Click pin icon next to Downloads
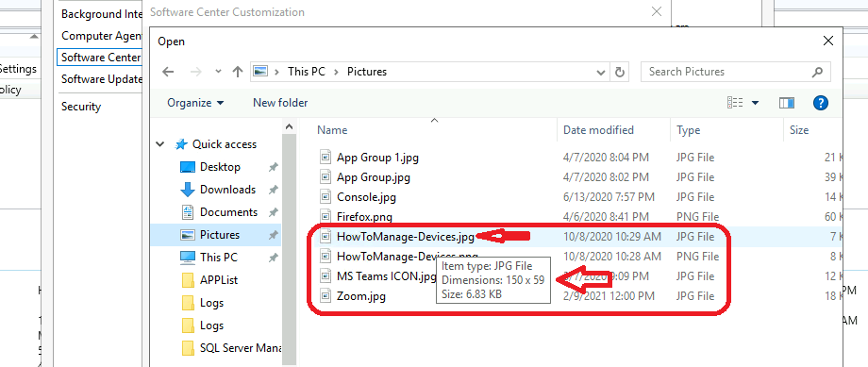The image size is (868, 367). [x=273, y=190]
